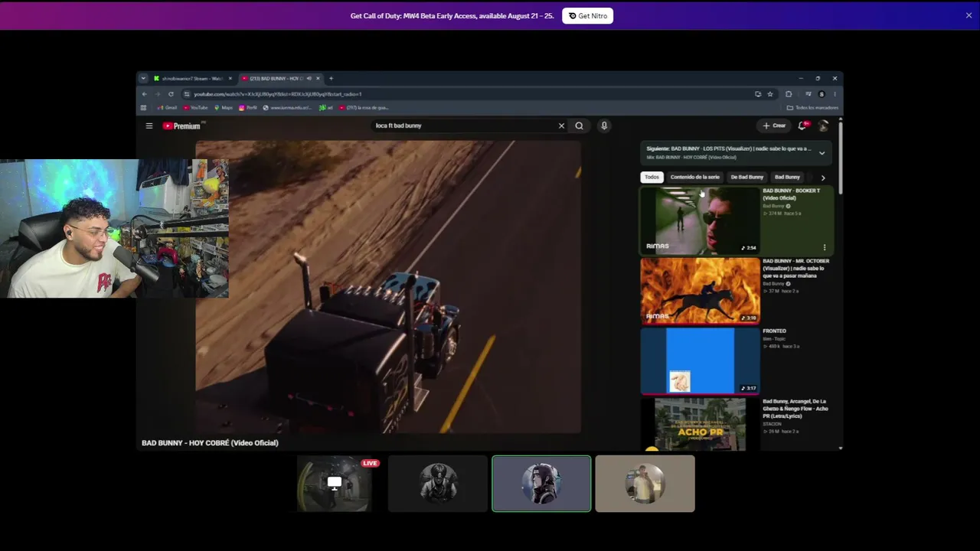Screen dimensions: 980x551
Task: Start voice search with microphone icon
Action: [604, 126]
